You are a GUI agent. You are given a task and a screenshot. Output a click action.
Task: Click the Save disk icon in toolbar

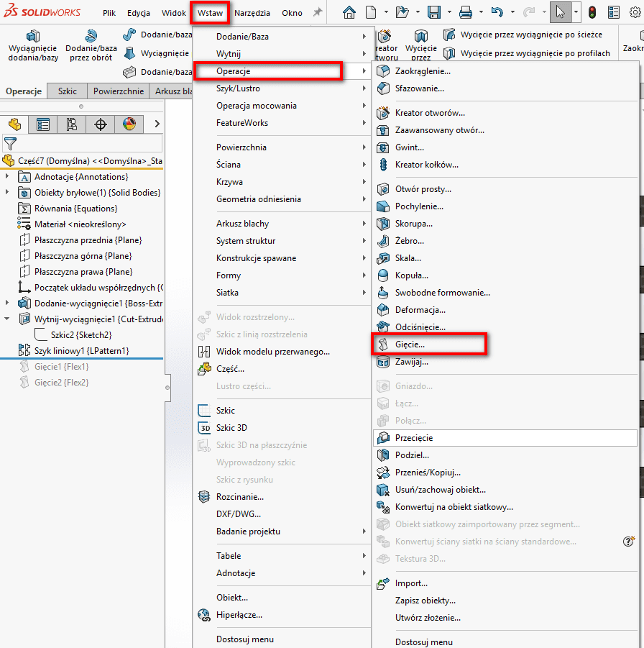click(434, 12)
